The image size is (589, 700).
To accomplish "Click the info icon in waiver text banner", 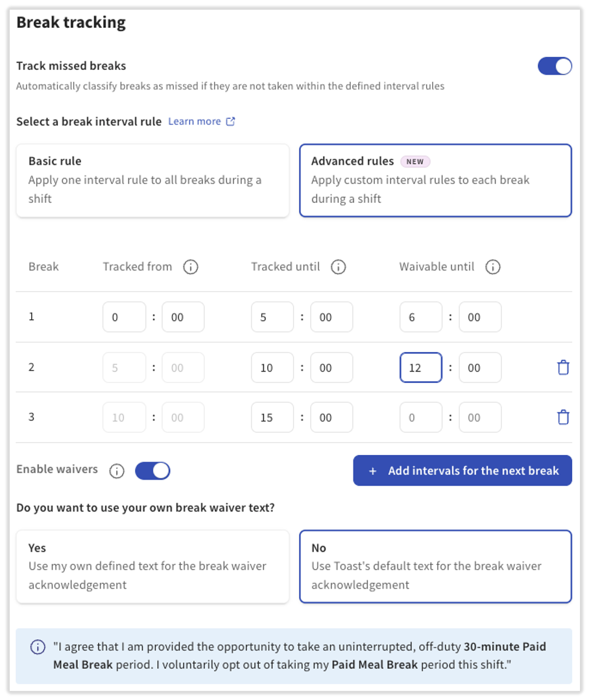I will click(x=38, y=647).
